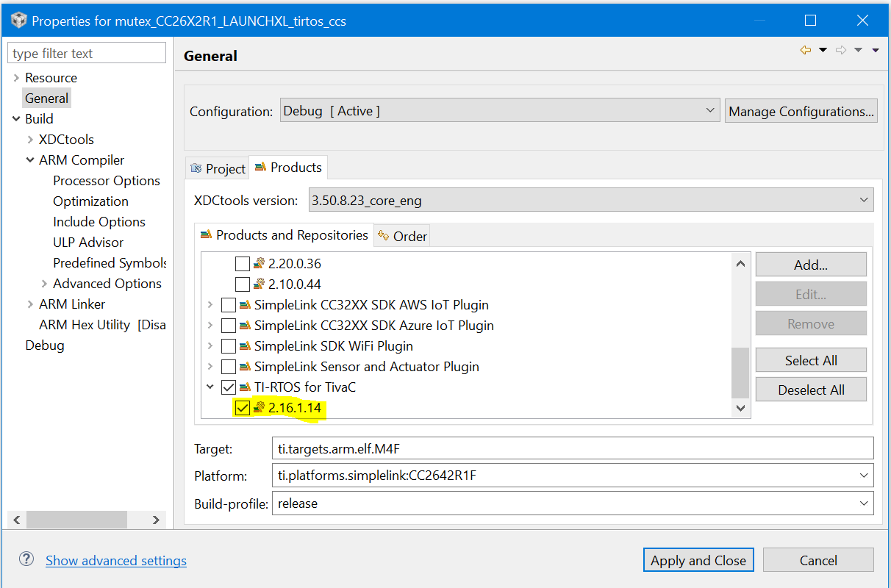Click the type filter text field
Screen dimensions: 891x588
click(87, 54)
